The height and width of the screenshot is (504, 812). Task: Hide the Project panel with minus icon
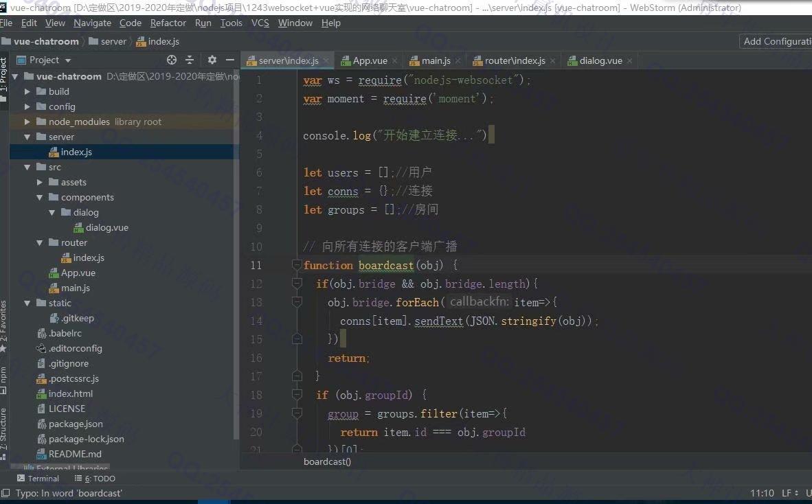(230, 60)
